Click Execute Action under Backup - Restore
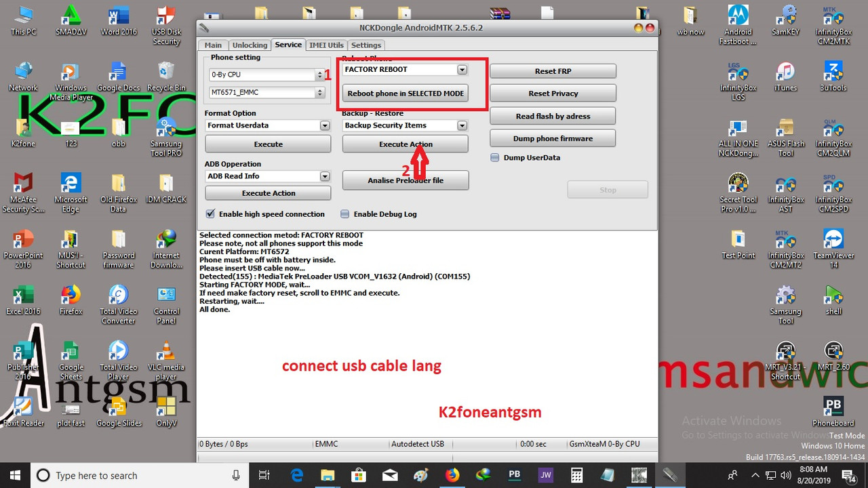Viewport: 868px width, 488px height. (x=406, y=144)
